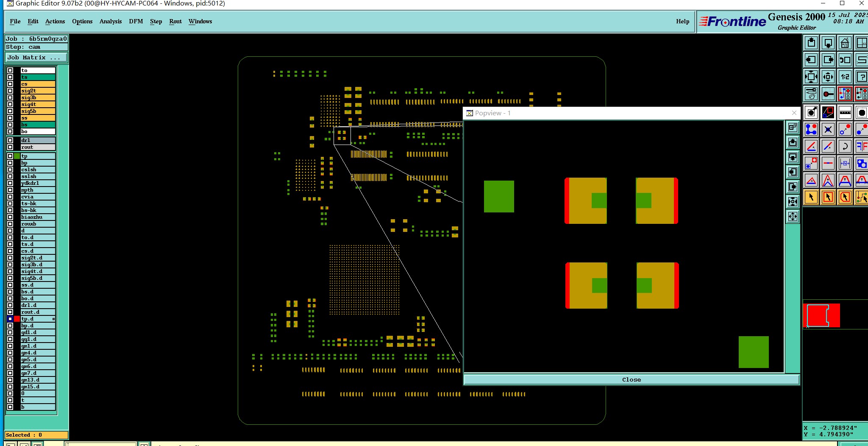Toggle the checkbox for layer to
The width and height of the screenshot is (868, 446).
point(10,70)
